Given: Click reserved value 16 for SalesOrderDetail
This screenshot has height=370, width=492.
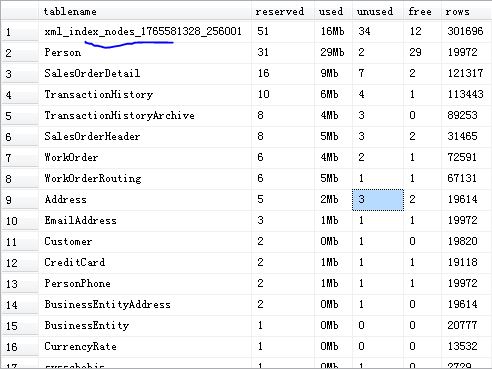Looking at the screenshot, I should tap(283, 74).
